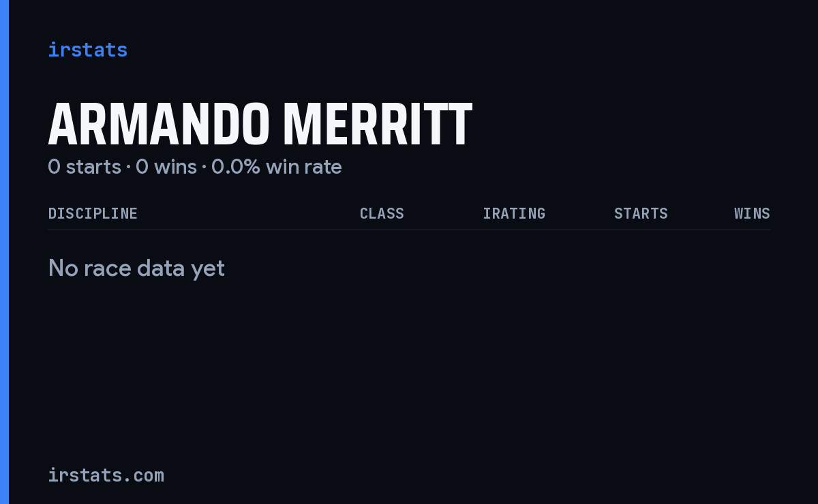Click the dot separator before win rate
The image size is (818, 504).
click(204, 167)
